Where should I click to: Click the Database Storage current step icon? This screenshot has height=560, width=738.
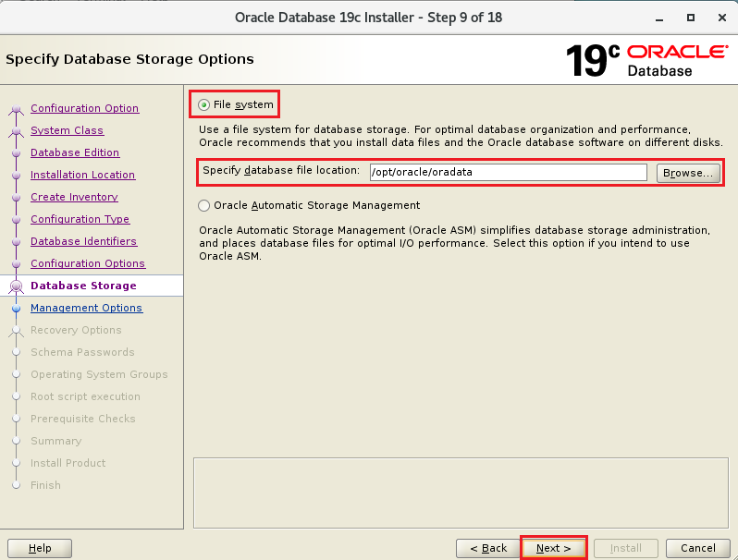coord(17,286)
